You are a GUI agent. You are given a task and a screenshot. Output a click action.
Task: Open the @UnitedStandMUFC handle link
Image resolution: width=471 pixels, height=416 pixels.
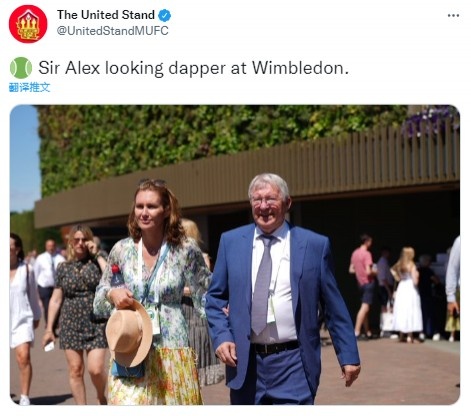click(x=113, y=31)
